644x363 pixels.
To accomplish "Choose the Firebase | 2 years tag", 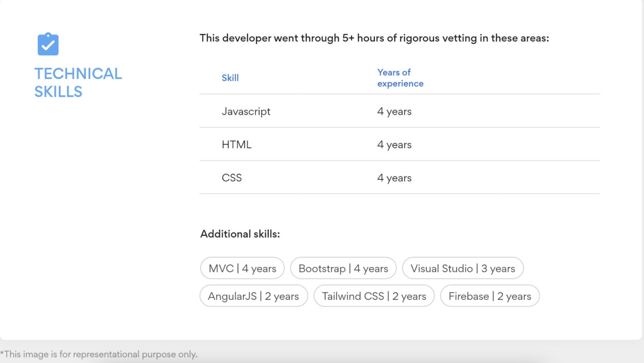I will point(490,296).
